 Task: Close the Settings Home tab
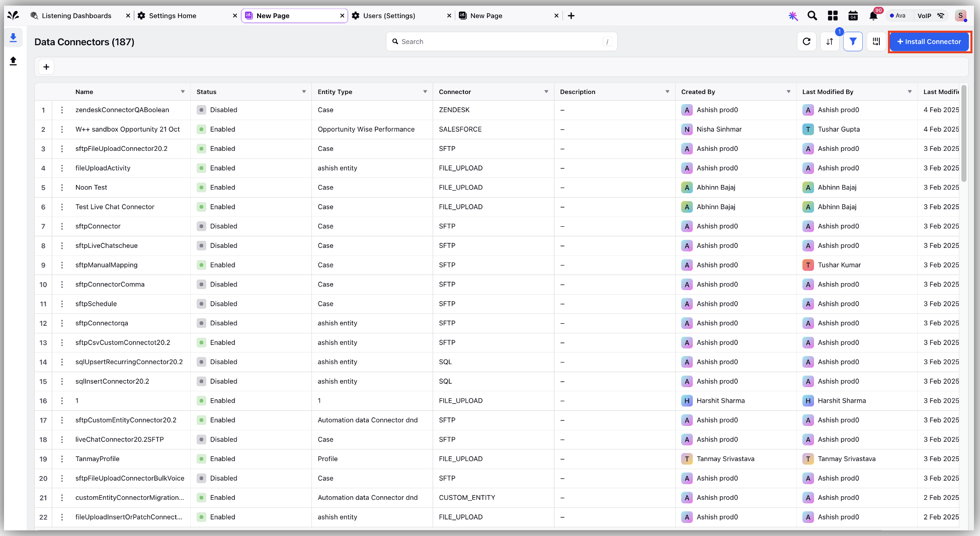pyautogui.click(x=235, y=16)
